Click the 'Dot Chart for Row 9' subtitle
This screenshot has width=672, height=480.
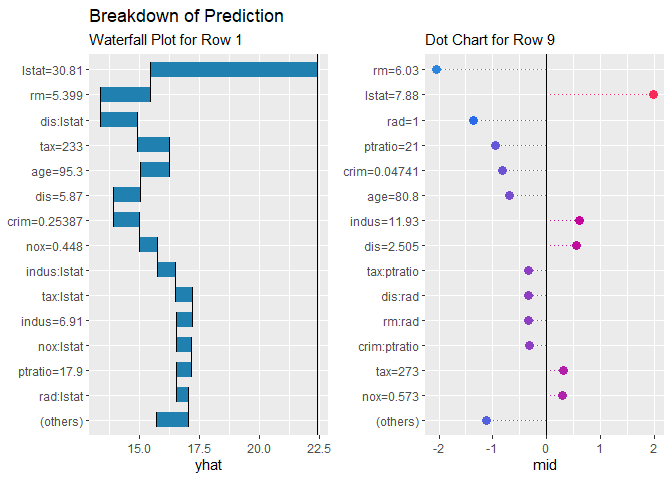[x=485, y=41]
